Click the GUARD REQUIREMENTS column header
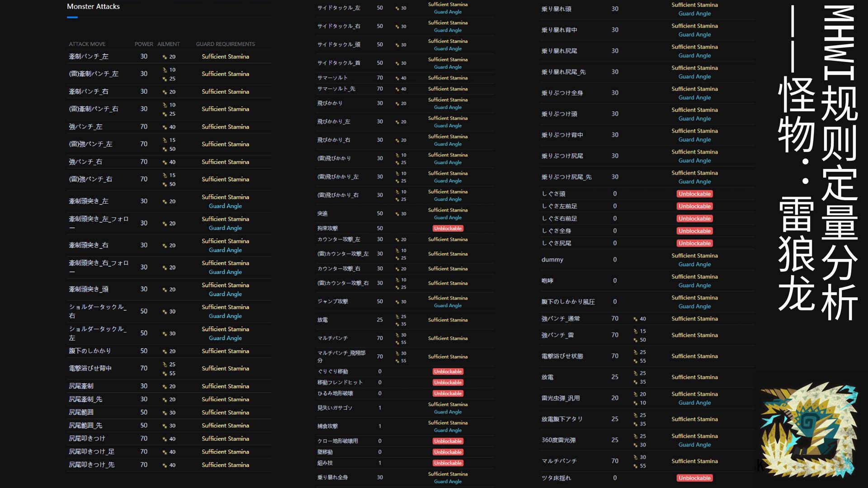Viewport: 868px width, 488px height. click(x=225, y=44)
